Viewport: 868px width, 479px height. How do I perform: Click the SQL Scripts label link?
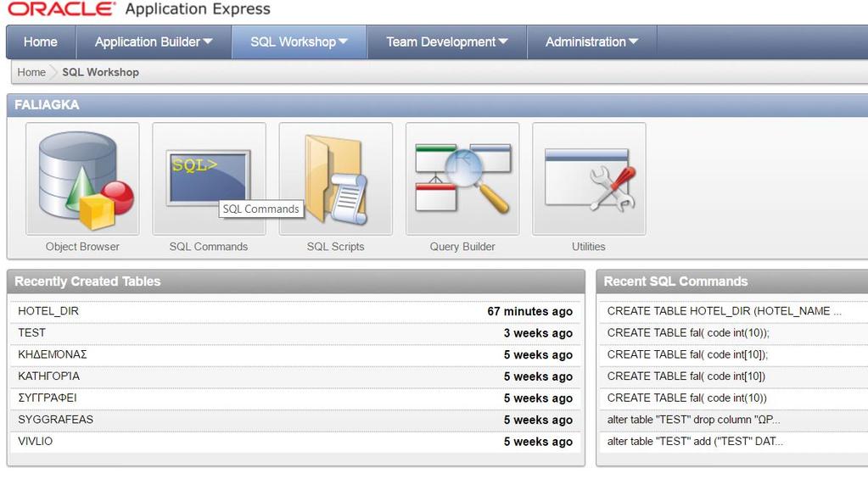(x=335, y=247)
